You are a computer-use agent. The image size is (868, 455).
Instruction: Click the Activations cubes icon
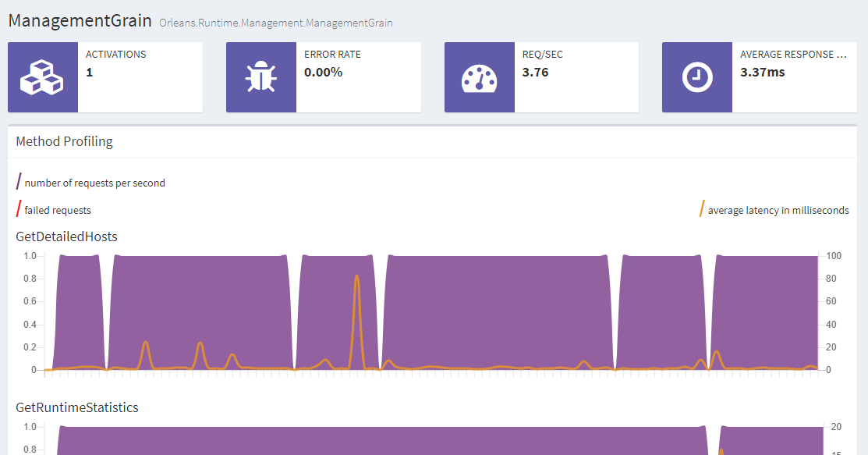click(42, 77)
